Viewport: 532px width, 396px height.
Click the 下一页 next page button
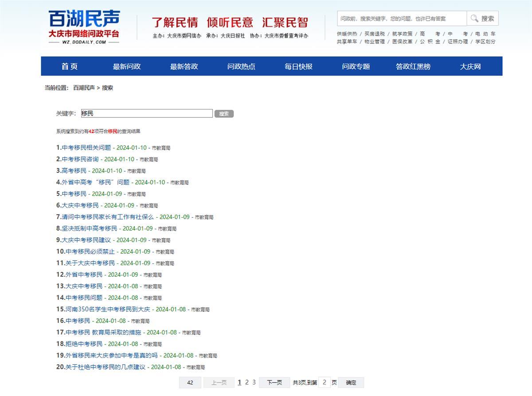274,383
